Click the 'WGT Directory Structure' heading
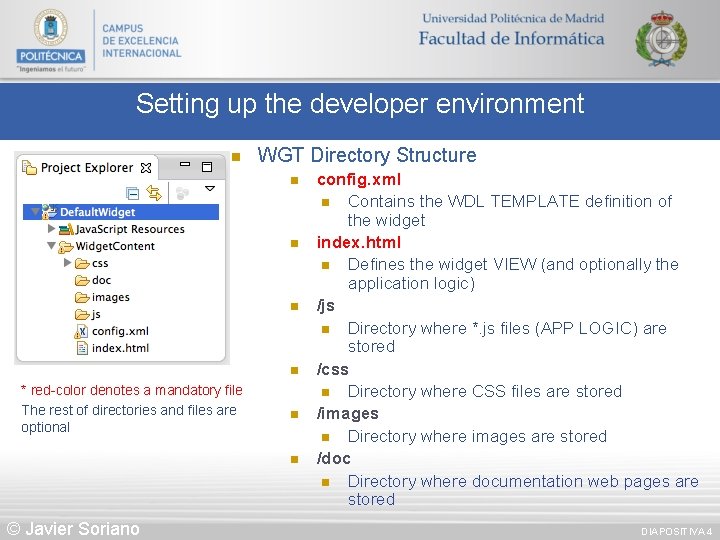Viewport: 720px width, 540px height. pos(367,155)
